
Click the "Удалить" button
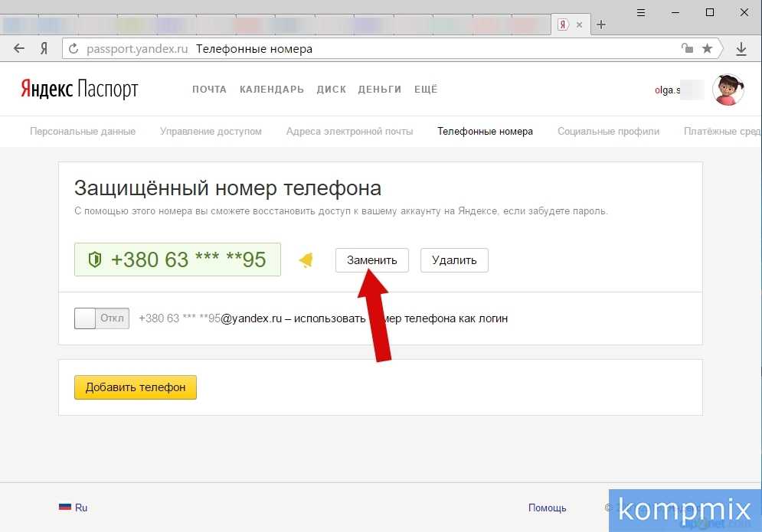coord(454,260)
